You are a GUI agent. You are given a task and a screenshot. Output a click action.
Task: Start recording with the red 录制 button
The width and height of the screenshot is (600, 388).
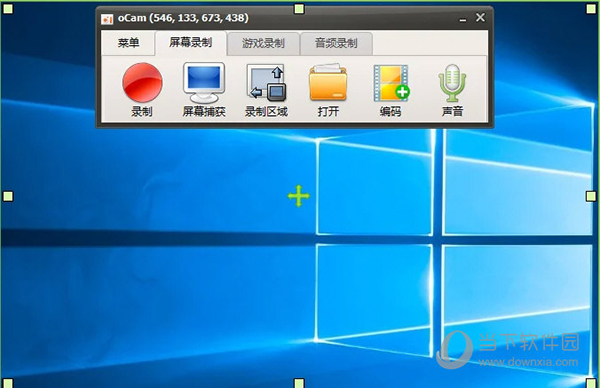click(142, 83)
